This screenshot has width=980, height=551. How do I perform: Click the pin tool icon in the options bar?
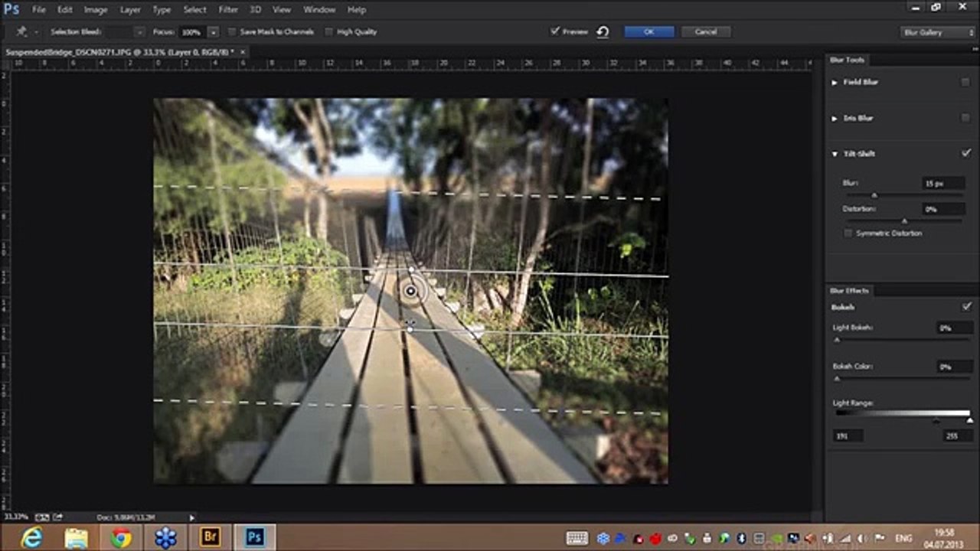tap(21, 32)
